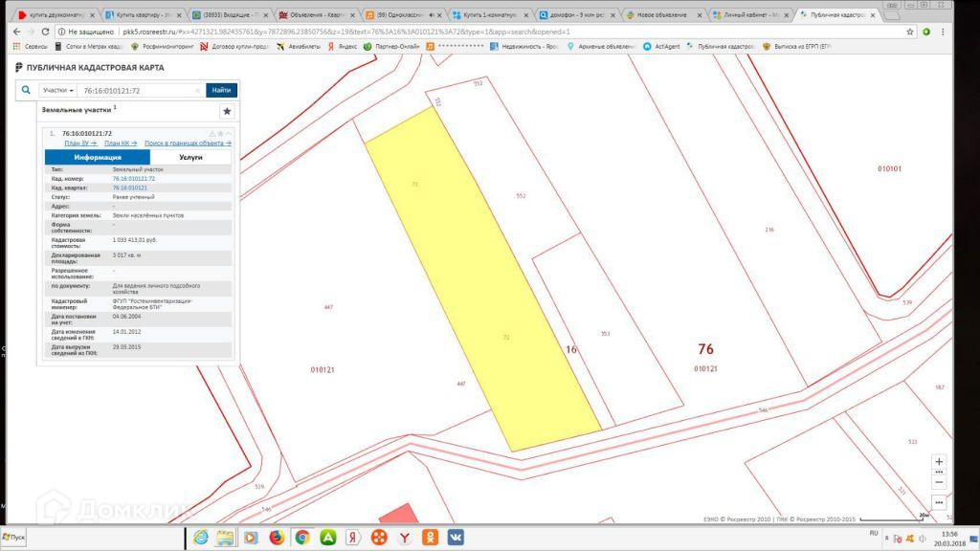Image resolution: width=980 pixels, height=551 pixels.
Task: Open the Партнер-Онлайн bookmark
Action: [391, 46]
